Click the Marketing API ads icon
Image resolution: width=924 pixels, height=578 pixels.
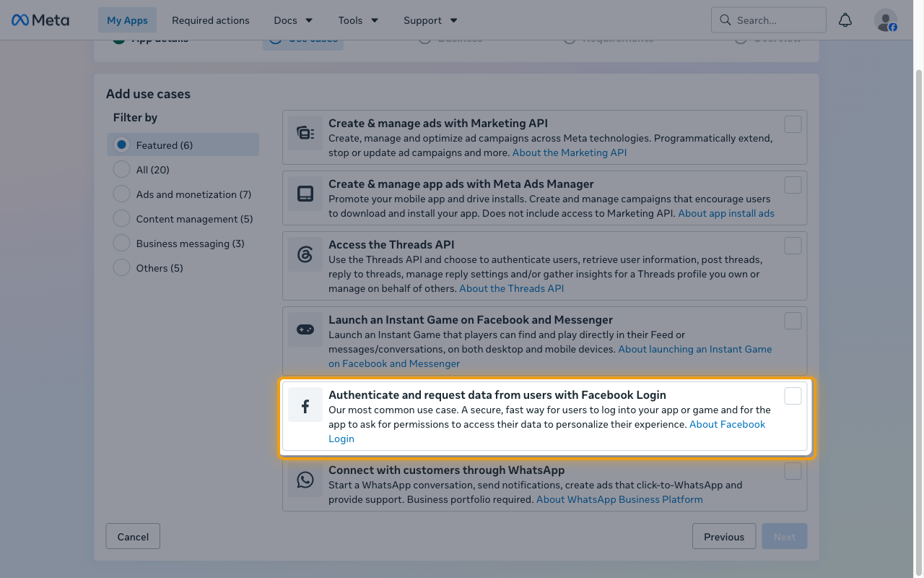pyautogui.click(x=305, y=133)
